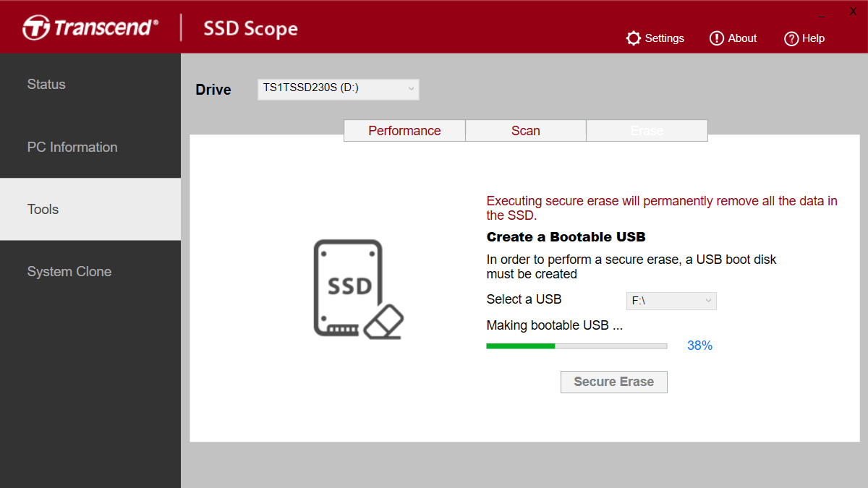Click the About label in header

tap(742, 38)
